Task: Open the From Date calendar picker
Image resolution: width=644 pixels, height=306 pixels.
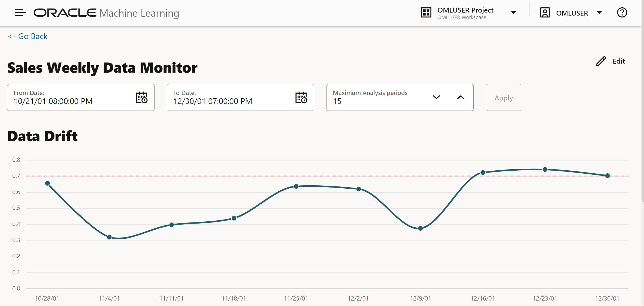Action: point(141,98)
